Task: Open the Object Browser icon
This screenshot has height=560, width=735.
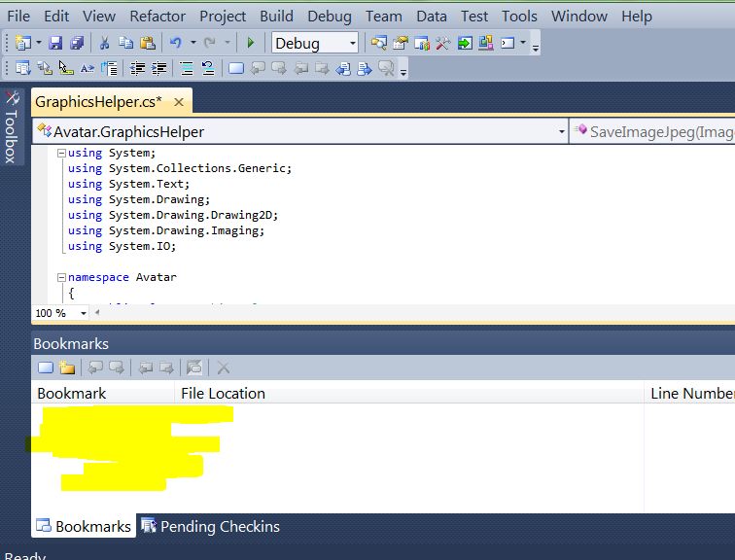Action: pyautogui.click(x=422, y=43)
